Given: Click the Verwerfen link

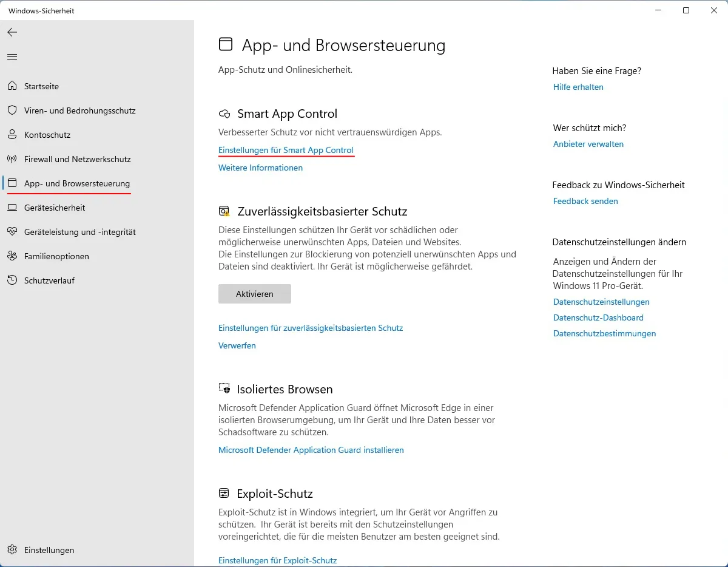Looking at the screenshot, I should point(237,345).
